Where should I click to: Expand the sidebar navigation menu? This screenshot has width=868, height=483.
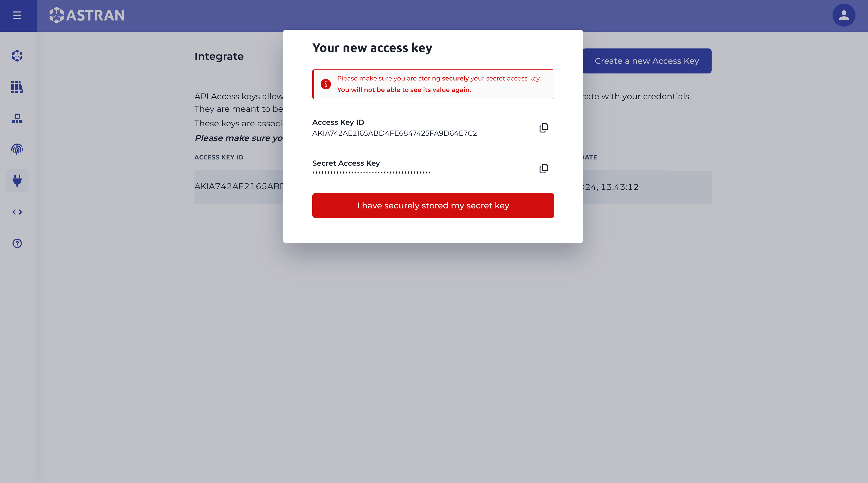coord(17,15)
